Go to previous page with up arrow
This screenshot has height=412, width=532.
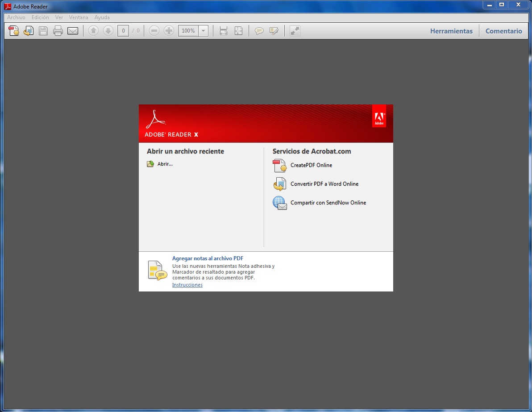point(93,31)
